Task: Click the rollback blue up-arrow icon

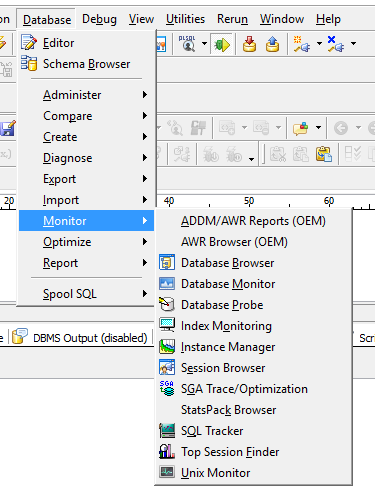Action: 273,44
